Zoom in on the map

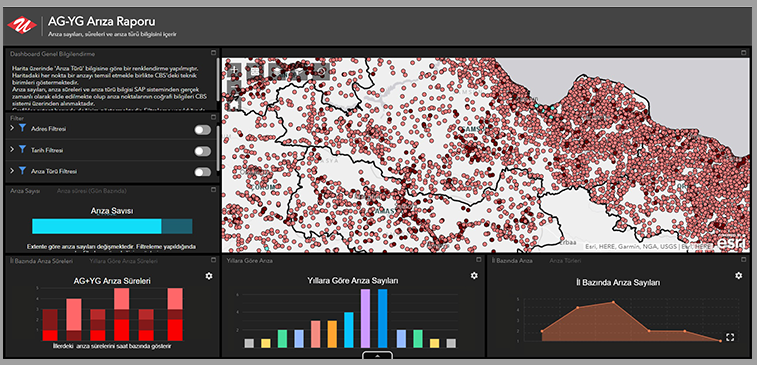click(234, 70)
